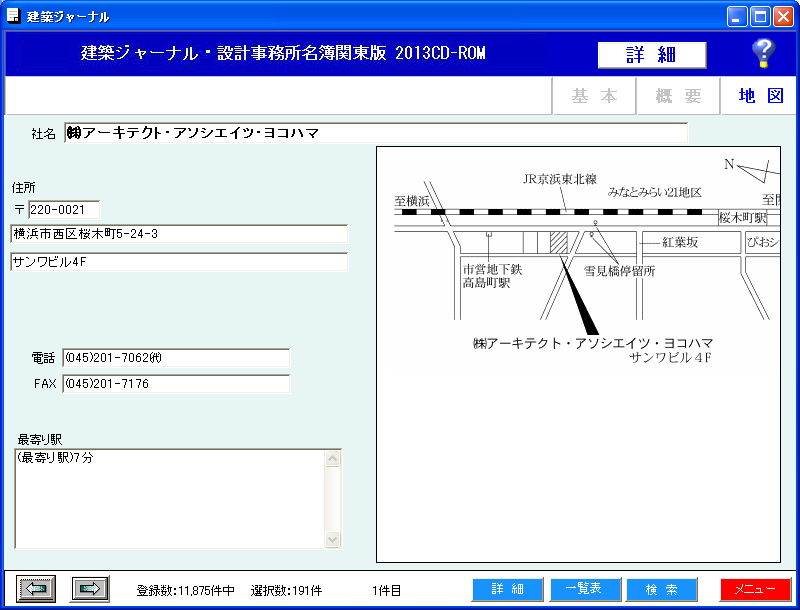Click the red メニュー button

(755, 589)
